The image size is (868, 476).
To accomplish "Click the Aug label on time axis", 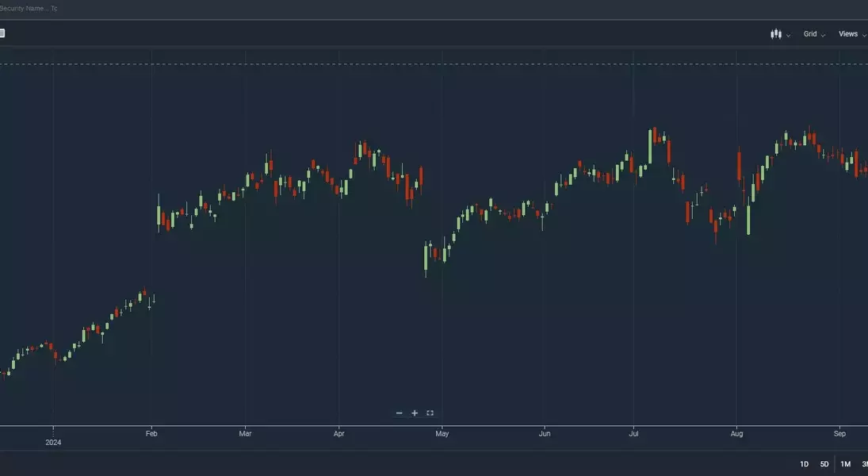I will tap(736, 434).
